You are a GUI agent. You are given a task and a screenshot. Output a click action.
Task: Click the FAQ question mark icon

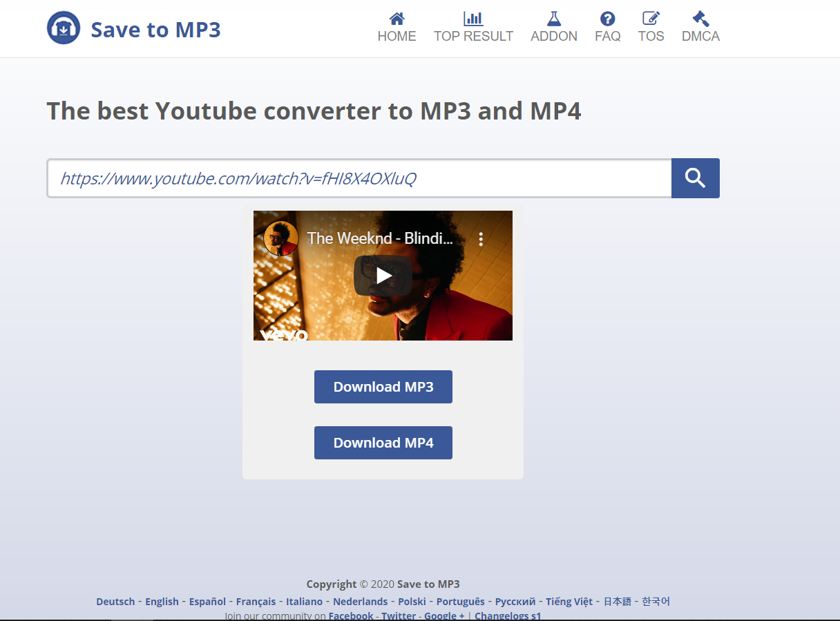pyautogui.click(x=607, y=19)
